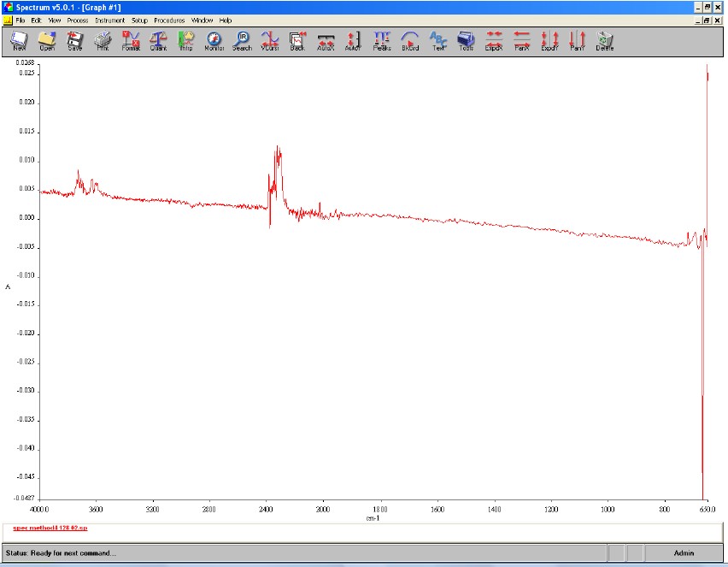
Task: Open the Edit menu
Action: [36, 21]
